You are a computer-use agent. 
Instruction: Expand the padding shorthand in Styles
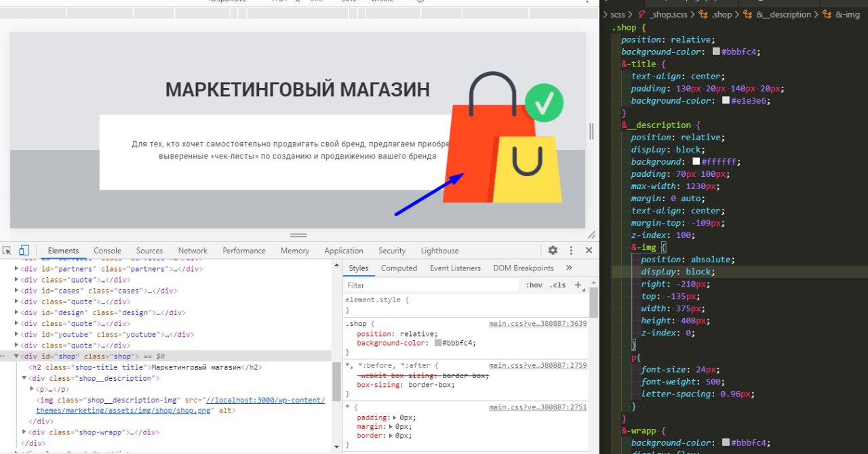click(395, 417)
